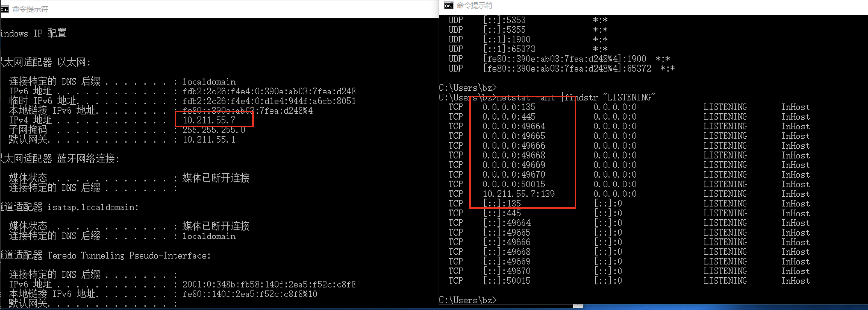Click the IPv6 listening address [::]:49665

(x=507, y=232)
